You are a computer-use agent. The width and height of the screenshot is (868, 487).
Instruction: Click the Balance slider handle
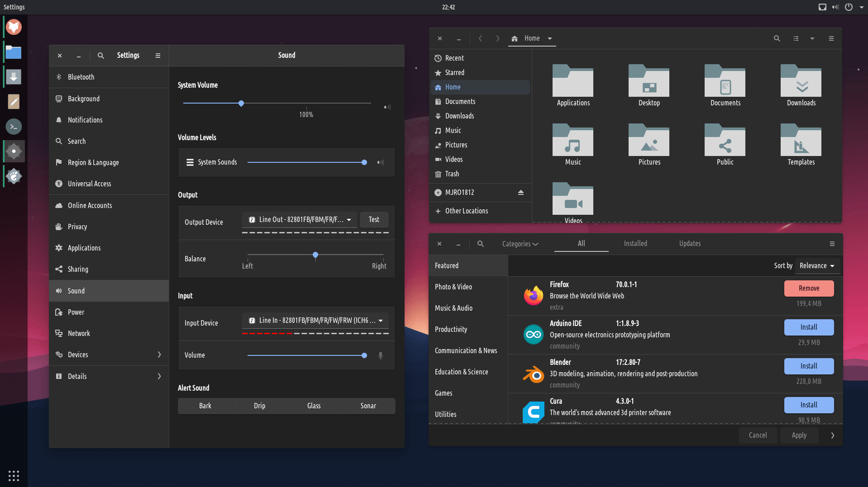pos(315,255)
